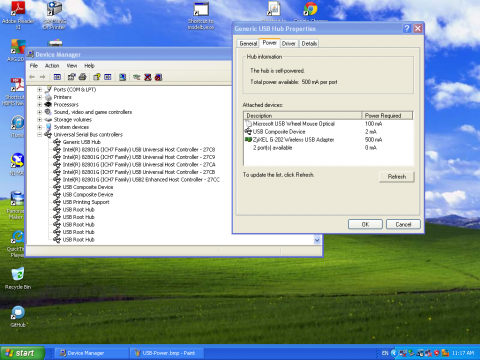Click the system tray clock

click(463, 353)
